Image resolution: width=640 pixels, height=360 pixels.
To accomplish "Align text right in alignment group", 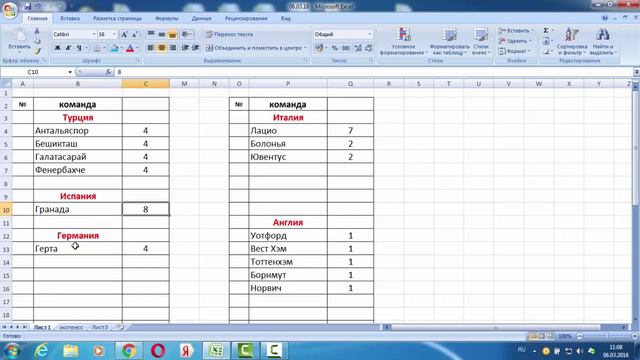I will click(x=173, y=48).
